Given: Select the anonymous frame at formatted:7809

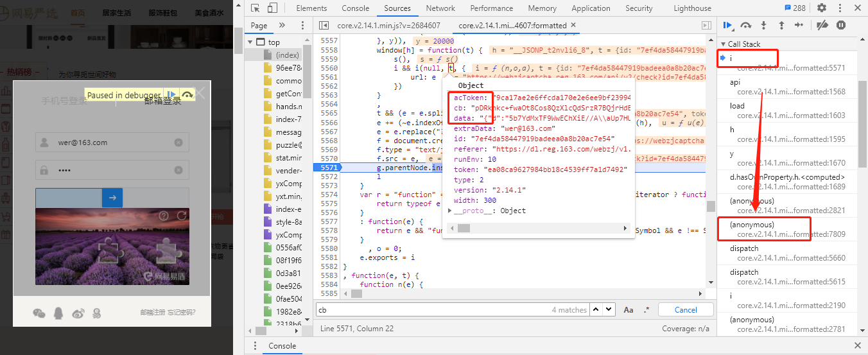Looking at the screenshot, I should coord(788,229).
